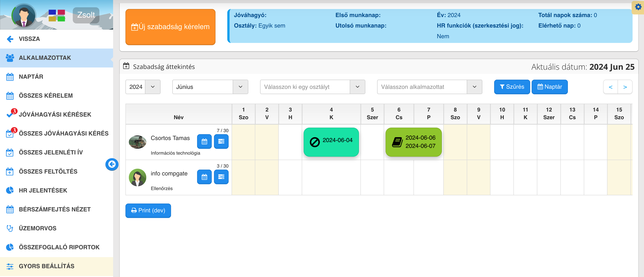Image resolution: width=644 pixels, height=277 pixels.
Task: Open the calendar icon button for info compgate
Action: (204, 177)
